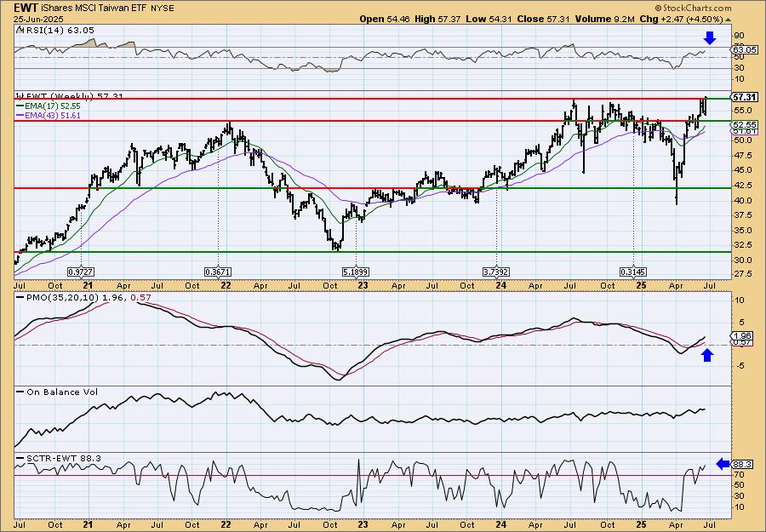The height and width of the screenshot is (532, 766).
Task: Click the 40.0 price axis label
Action: click(741, 200)
